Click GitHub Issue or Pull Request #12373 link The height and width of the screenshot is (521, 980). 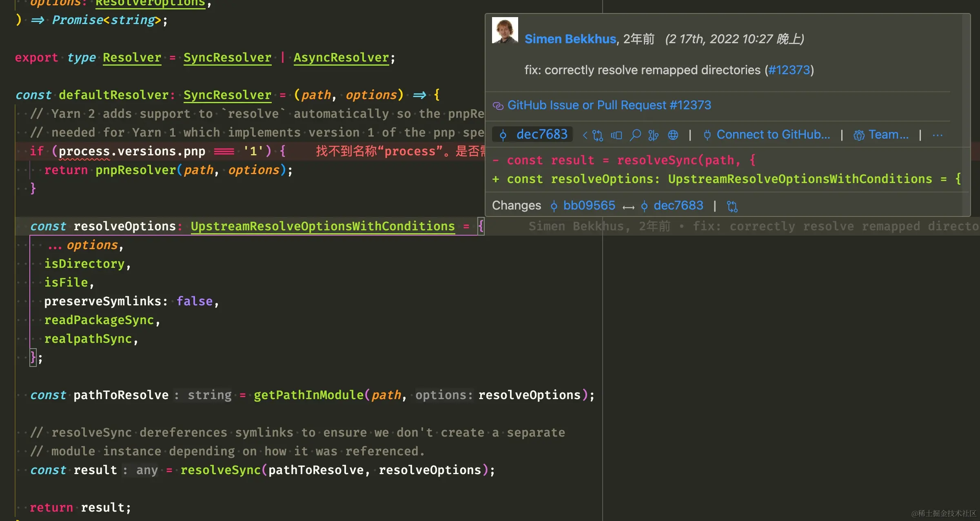pos(609,105)
